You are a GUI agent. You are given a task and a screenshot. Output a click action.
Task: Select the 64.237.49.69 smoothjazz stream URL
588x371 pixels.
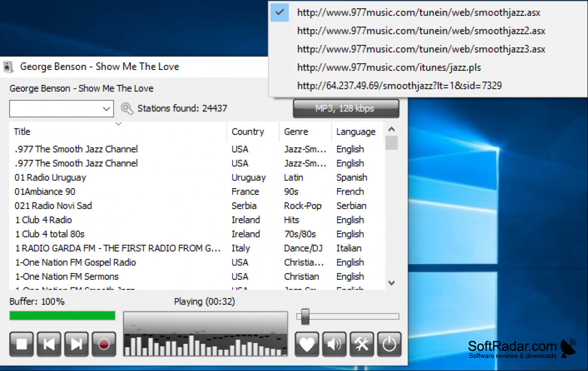point(399,86)
